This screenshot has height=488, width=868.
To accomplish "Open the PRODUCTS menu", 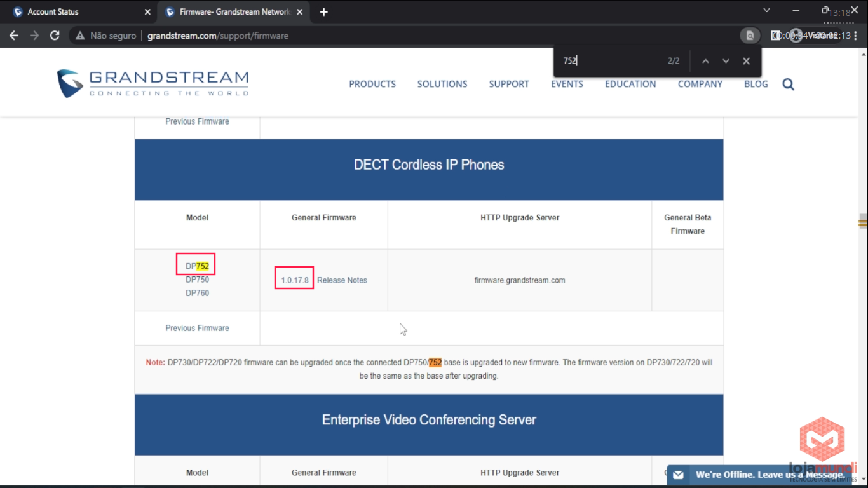I will point(372,84).
